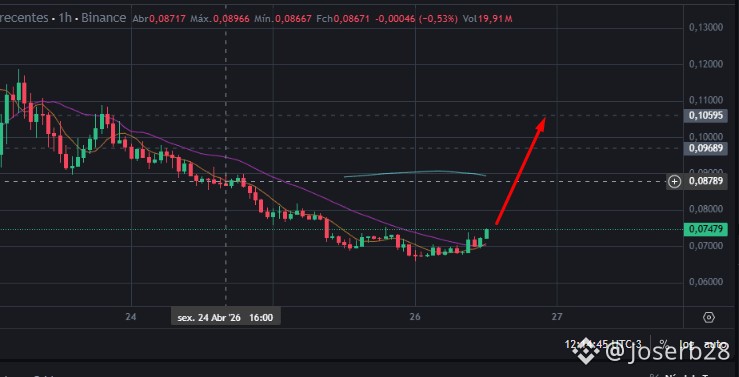Click the plus icon beside 0,08789
Screen dimensions: 739x377
coord(675,181)
